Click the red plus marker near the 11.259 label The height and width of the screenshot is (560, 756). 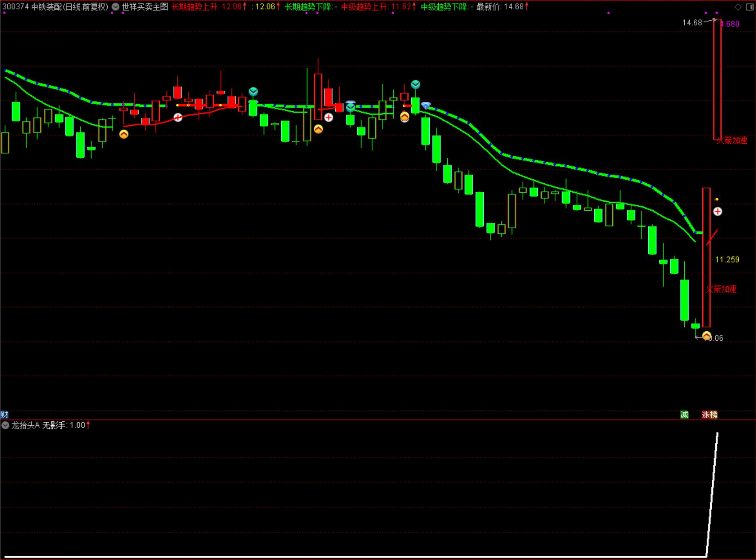coord(717,211)
